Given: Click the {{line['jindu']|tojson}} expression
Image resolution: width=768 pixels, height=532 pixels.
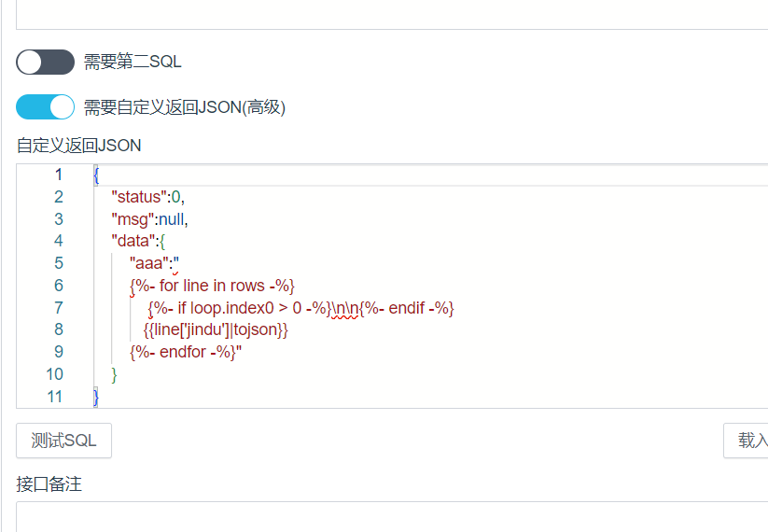Looking at the screenshot, I should click(x=216, y=329).
